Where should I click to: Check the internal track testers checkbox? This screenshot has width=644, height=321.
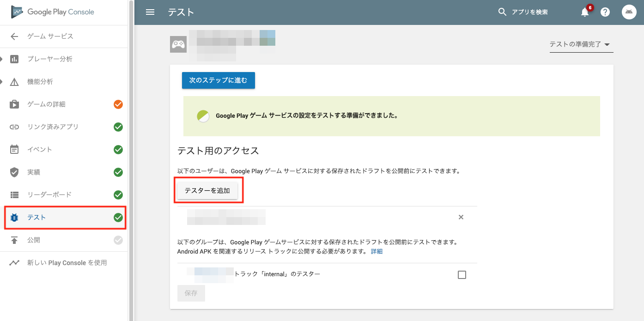462,275
